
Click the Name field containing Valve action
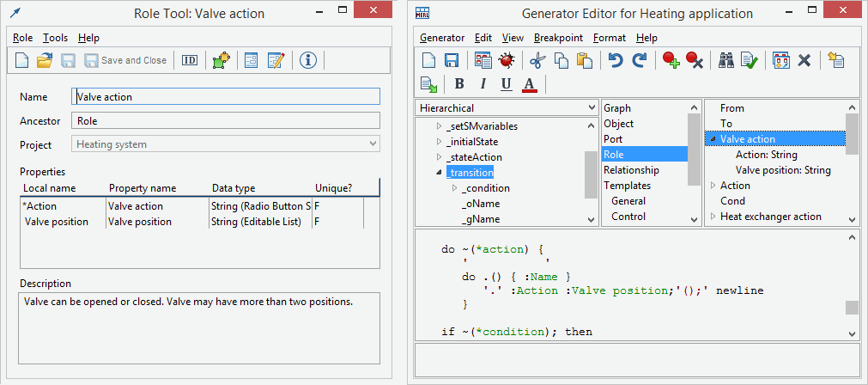click(x=226, y=96)
